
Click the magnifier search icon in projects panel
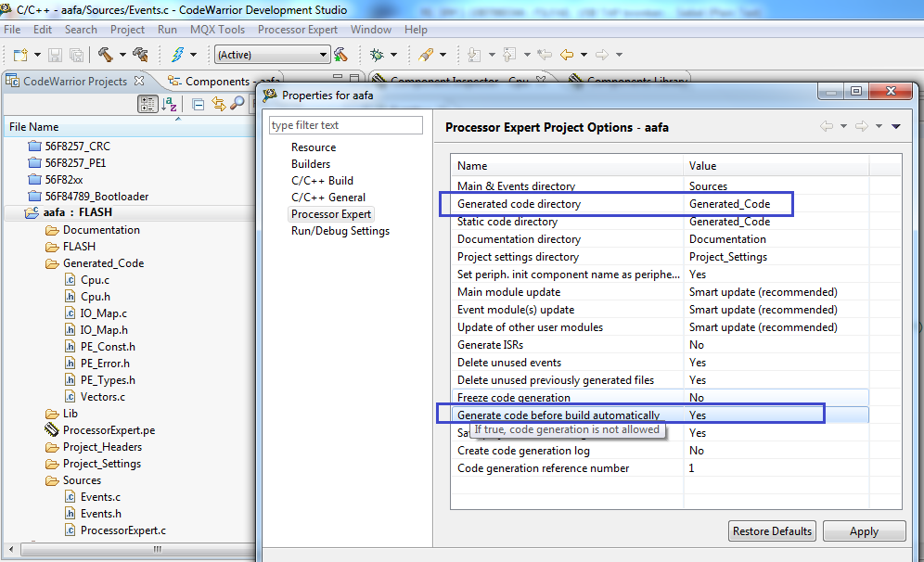pyautogui.click(x=237, y=104)
